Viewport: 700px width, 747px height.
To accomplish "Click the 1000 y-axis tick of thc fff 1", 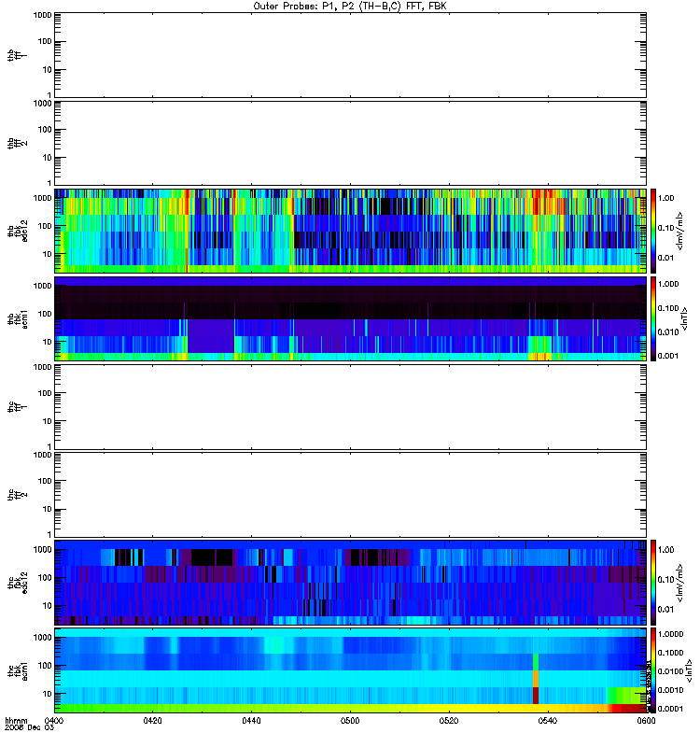I will 42,367.
